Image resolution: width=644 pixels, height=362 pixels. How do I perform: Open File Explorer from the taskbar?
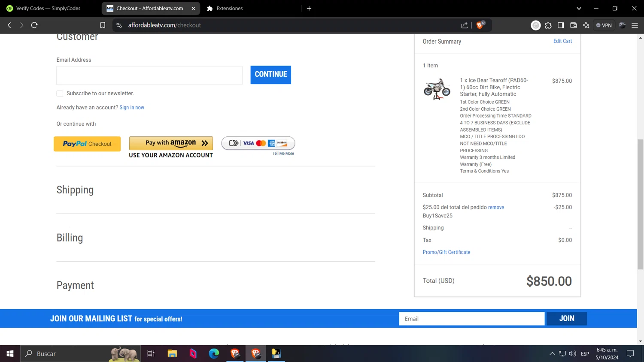tap(172, 353)
